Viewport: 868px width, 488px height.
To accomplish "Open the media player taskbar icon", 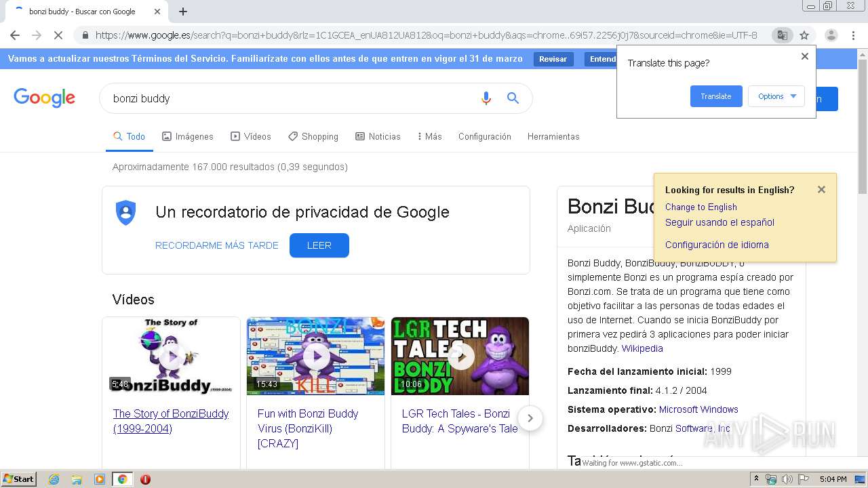I will pos(100,479).
